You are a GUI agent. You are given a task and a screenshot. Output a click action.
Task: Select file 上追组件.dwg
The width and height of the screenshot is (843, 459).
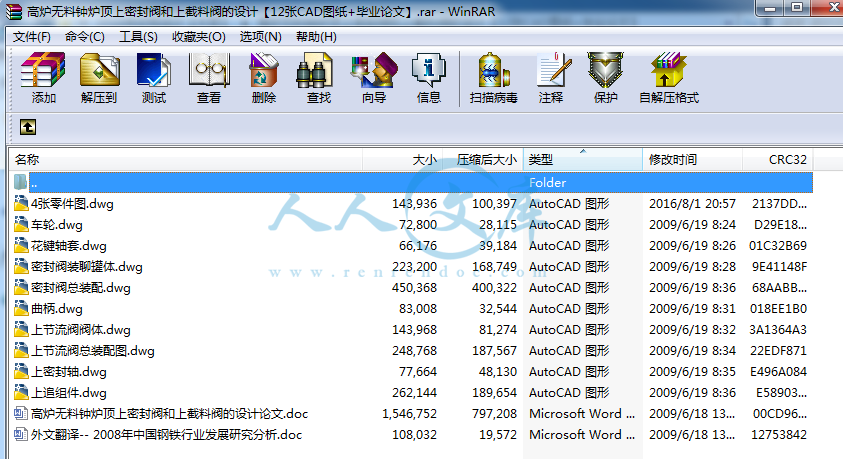pyautogui.click(x=68, y=393)
